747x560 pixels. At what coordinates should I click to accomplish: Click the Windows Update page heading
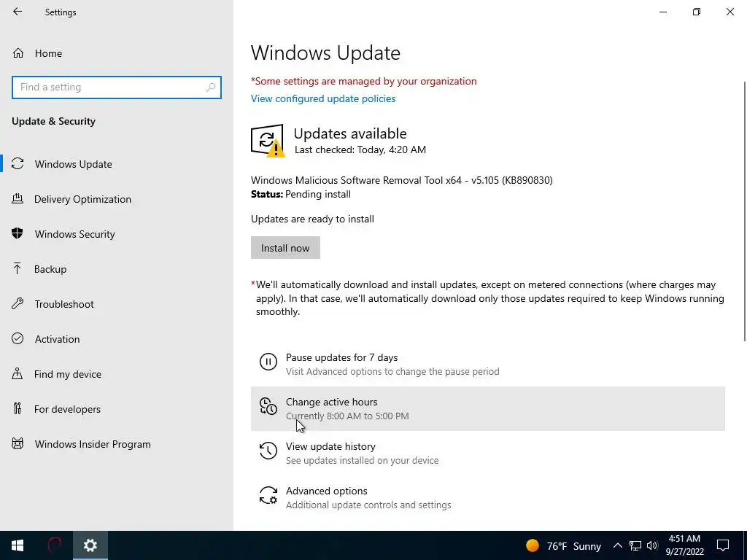click(325, 52)
